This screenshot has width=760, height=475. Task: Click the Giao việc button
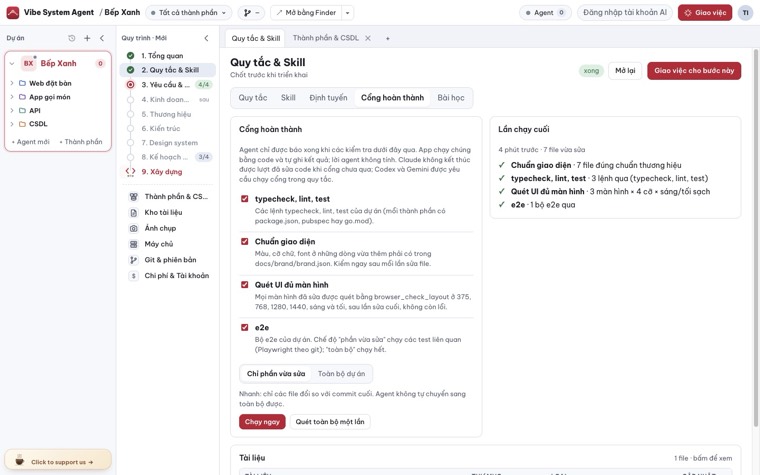coord(705,13)
